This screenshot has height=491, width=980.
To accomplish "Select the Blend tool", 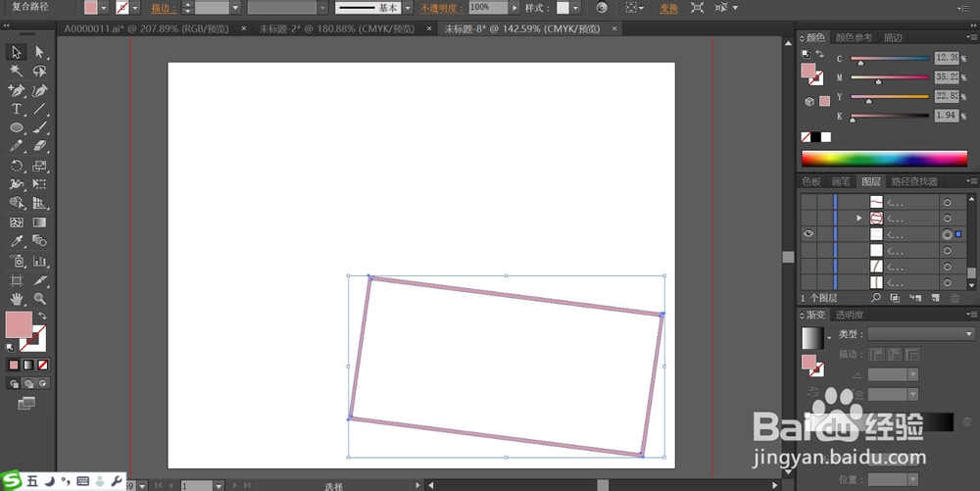I will (39, 240).
